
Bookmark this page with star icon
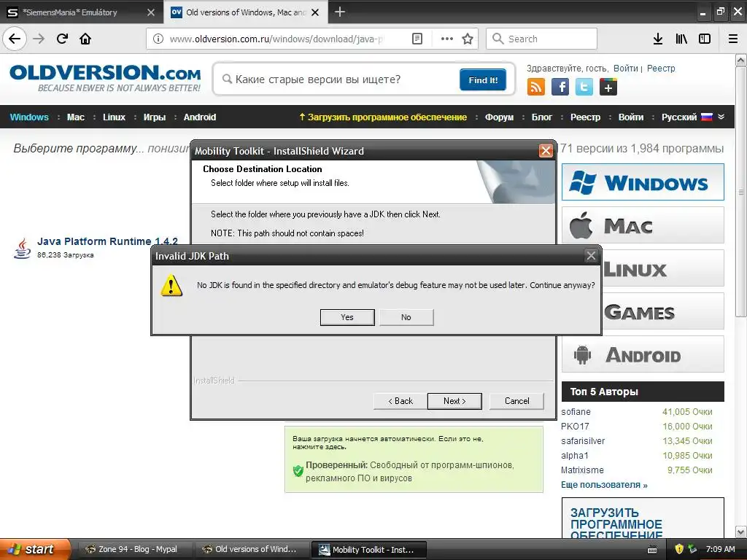(x=468, y=39)
